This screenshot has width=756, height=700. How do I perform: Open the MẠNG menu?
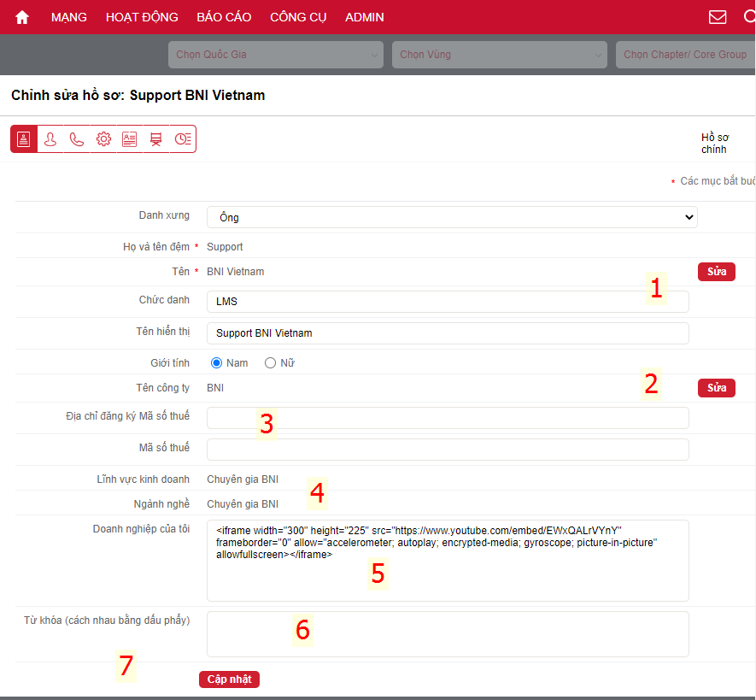tap(69, 17)
